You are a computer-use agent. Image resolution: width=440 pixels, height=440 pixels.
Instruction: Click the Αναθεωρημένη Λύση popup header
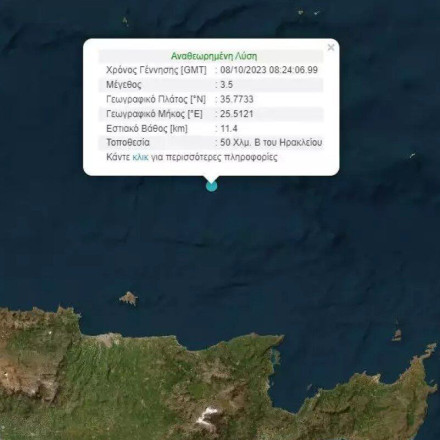[214, 56]
